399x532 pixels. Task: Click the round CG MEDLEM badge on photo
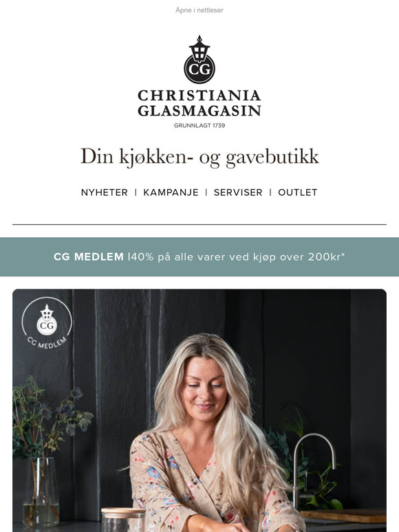47,323
